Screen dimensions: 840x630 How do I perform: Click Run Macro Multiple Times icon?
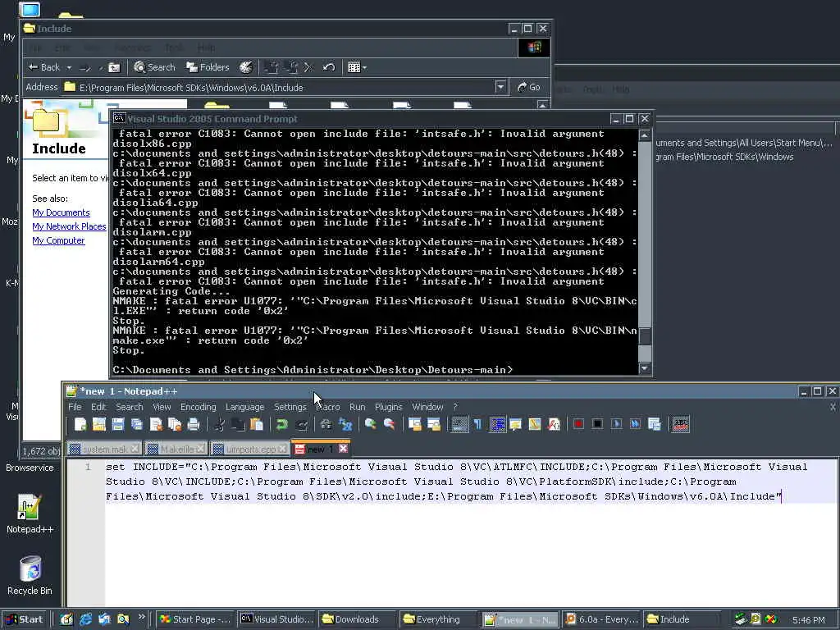click(636, 424)
